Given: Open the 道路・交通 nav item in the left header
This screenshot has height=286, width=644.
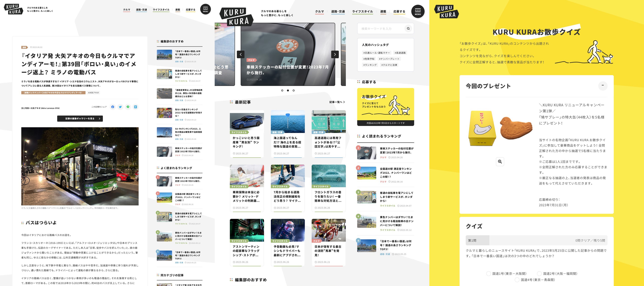Looking at the screenshot, I should [141, 10].
